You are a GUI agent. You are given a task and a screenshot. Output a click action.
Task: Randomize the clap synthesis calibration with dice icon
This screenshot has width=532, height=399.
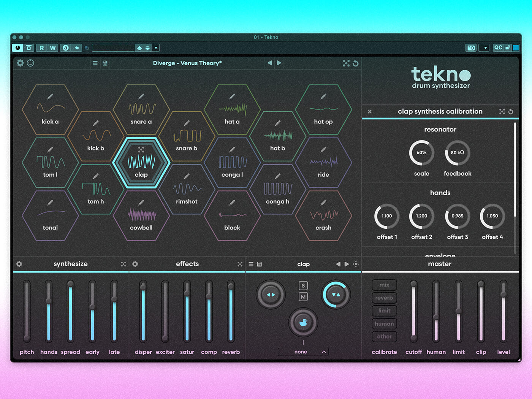click(502, 111)
